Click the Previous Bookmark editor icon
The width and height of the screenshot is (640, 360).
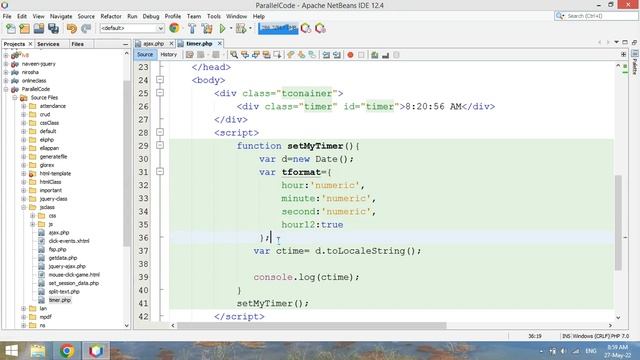click(x=291, y=55)
